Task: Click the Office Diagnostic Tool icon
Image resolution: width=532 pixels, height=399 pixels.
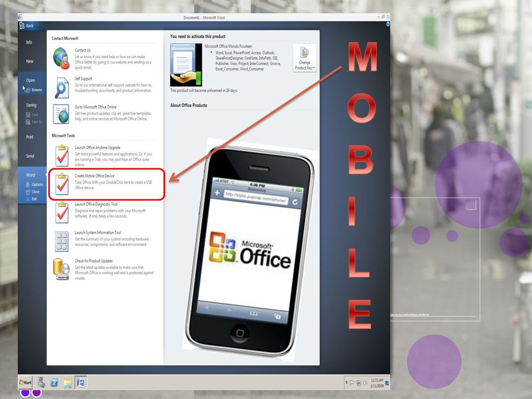Action: (x=62, y=212)
